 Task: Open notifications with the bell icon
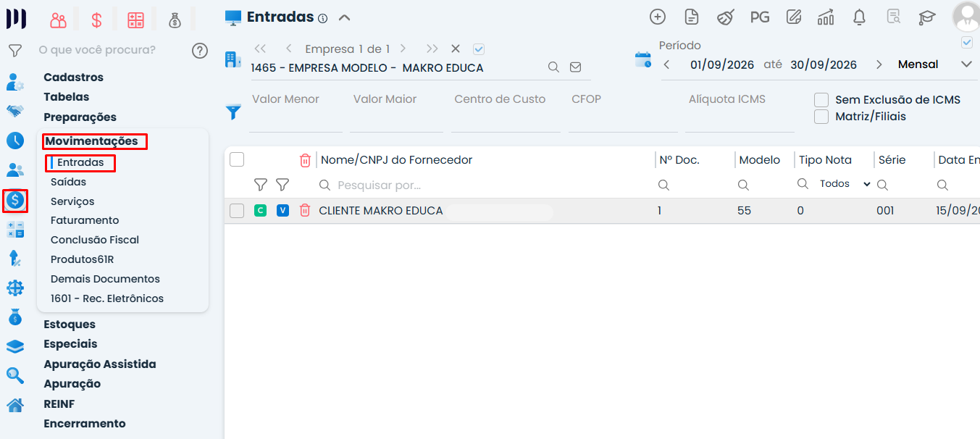point(859,17)
